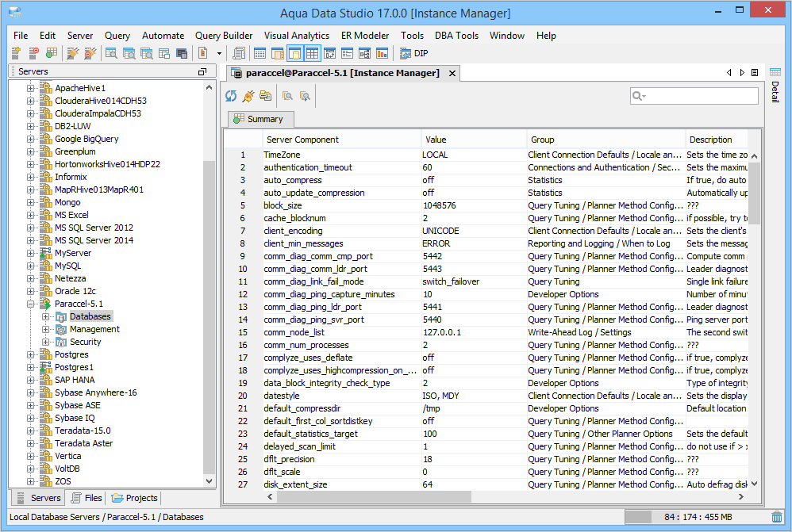Open the Query Builder menu

click(x=224, y=36)
